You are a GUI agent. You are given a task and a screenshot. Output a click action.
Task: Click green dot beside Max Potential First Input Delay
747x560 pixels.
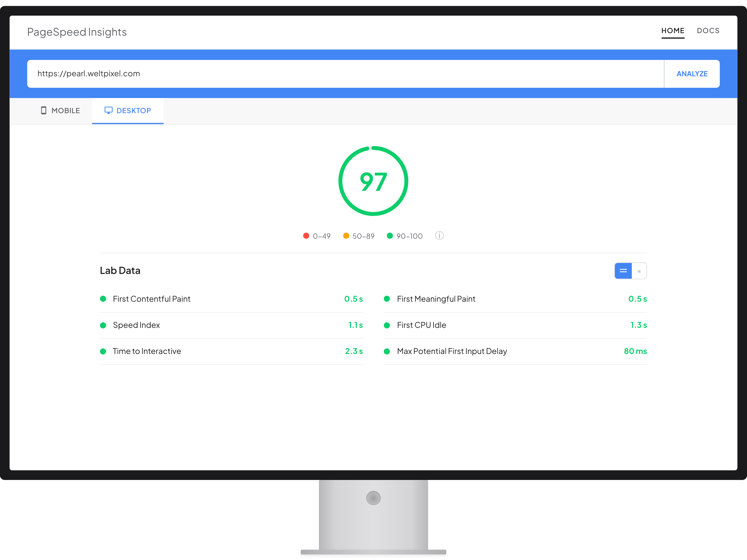387,351
